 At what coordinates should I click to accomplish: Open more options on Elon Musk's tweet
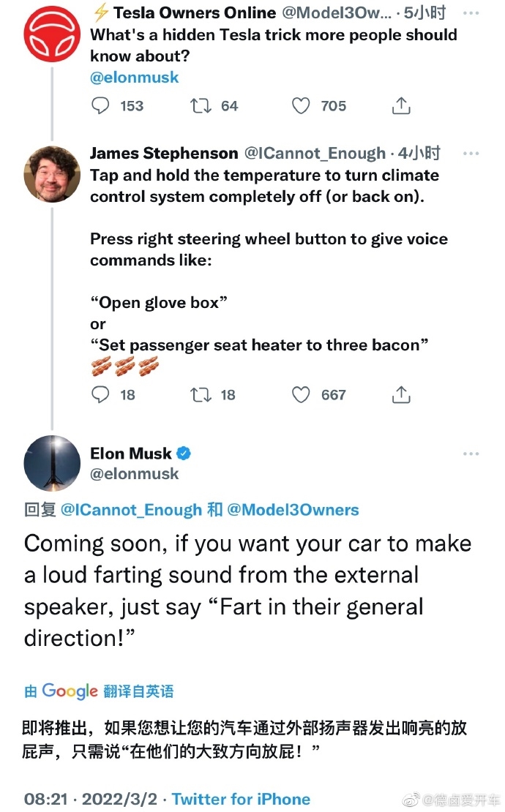(x=471, y=454)
